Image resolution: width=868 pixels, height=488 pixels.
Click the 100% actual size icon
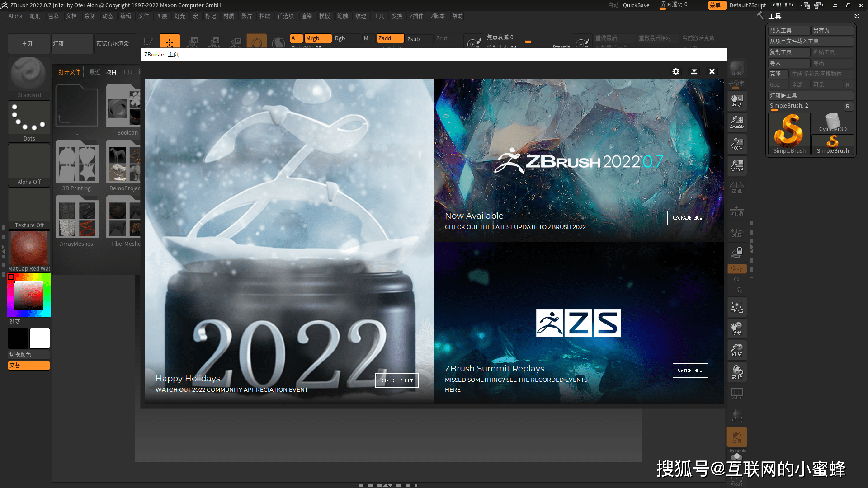click(x=737, y=144)
